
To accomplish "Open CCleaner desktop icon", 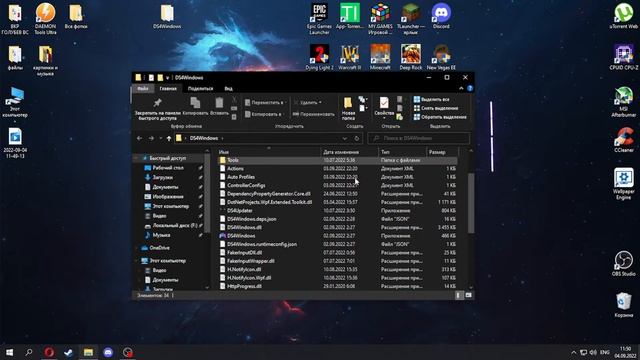I will pyautogui.click(x=623, y=140).
